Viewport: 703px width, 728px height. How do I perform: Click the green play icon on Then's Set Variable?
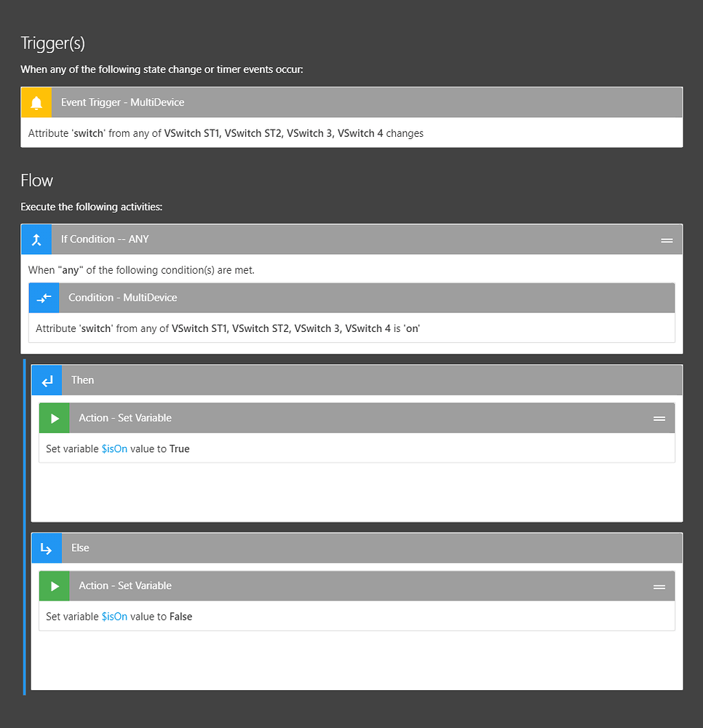point(54,418)
